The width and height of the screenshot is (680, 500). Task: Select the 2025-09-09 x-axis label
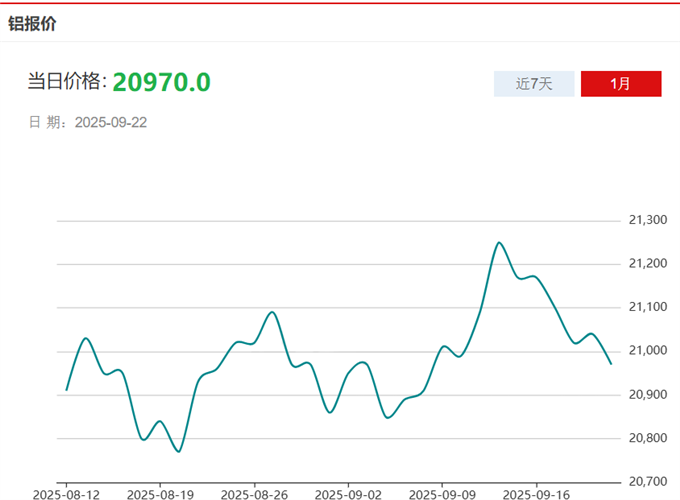point(442,494)
